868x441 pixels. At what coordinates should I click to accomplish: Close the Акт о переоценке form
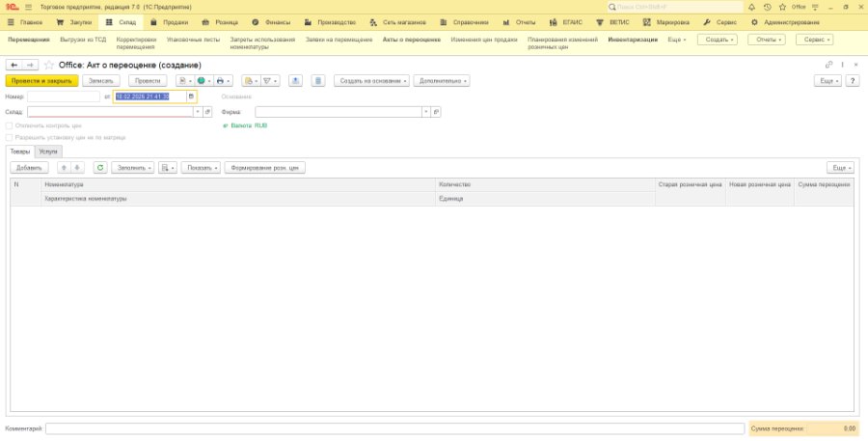tap(855, 65)
